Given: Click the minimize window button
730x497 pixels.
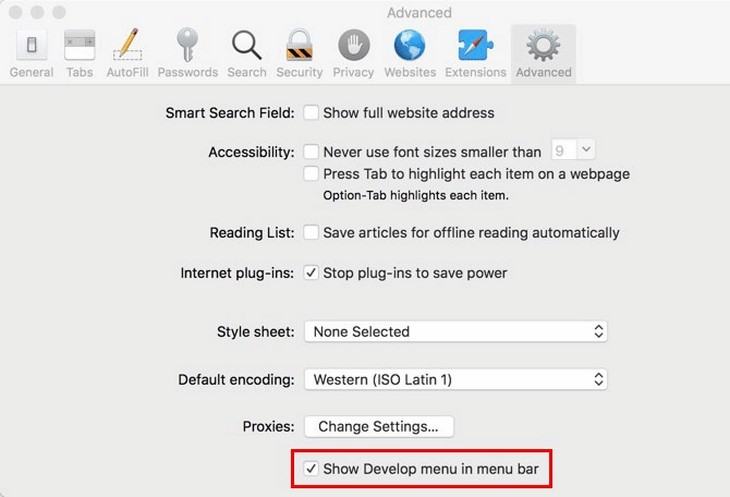Looking at the screenshot, I should (37, 12).
